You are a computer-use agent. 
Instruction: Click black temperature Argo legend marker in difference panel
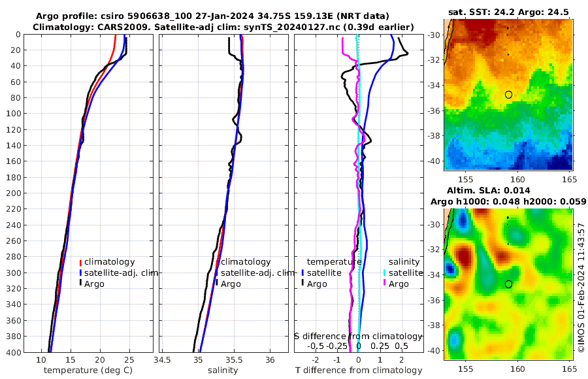[x=302, y=284]
